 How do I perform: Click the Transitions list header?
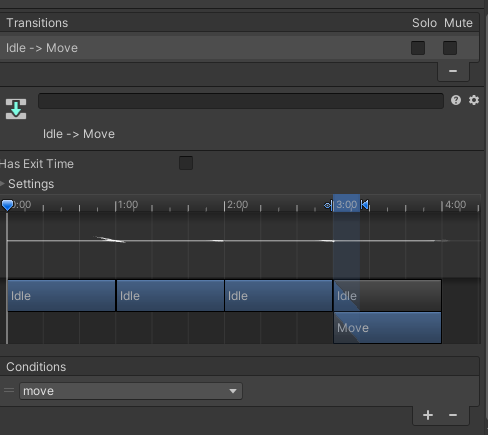point(239,23)
